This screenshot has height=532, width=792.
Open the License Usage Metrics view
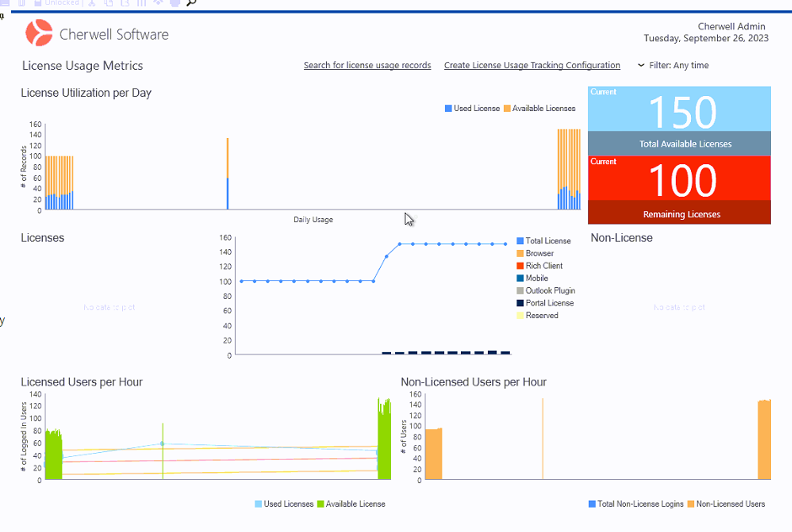(82, 65)
